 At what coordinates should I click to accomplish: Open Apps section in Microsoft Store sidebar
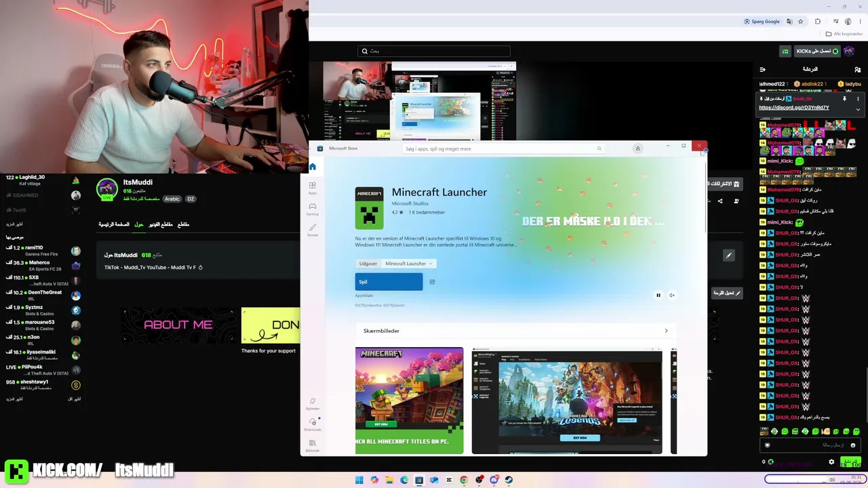click(313, 187)
